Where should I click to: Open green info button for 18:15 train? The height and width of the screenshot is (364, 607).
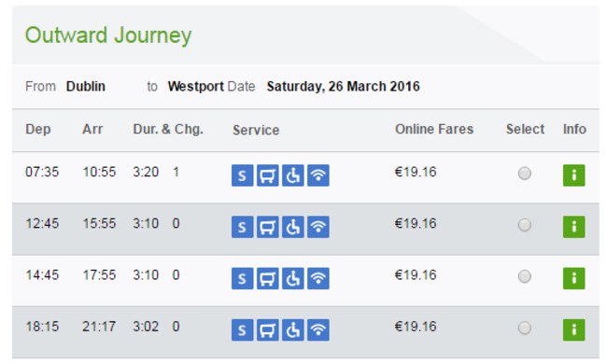(x=573, y=330)
